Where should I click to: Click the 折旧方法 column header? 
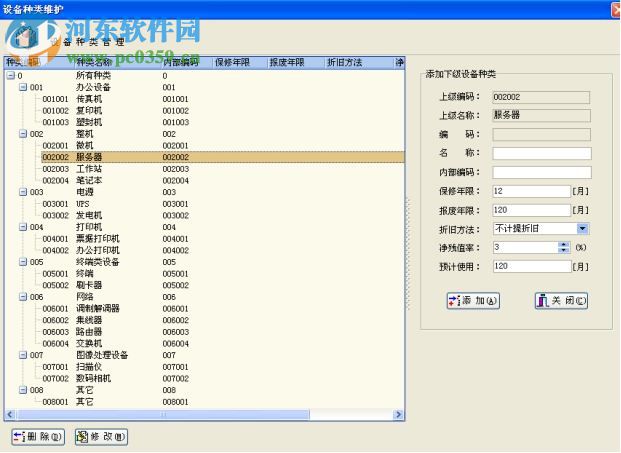click(358, 62)
